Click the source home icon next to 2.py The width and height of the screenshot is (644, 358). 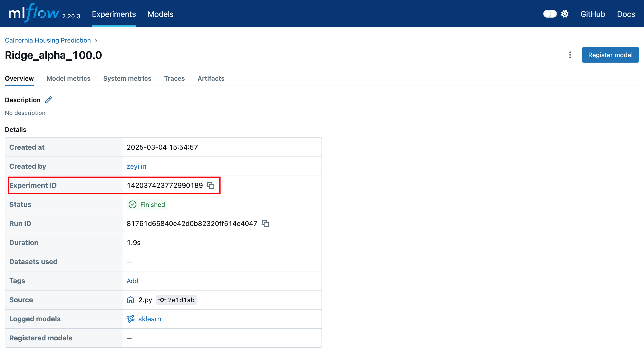[x=131, y=300]
